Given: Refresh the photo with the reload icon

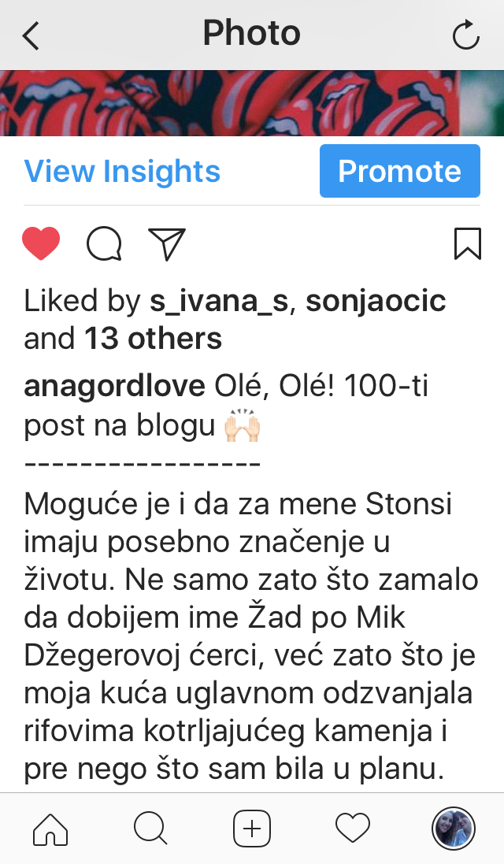Looking at the screenshot, I should coord(465,35).
